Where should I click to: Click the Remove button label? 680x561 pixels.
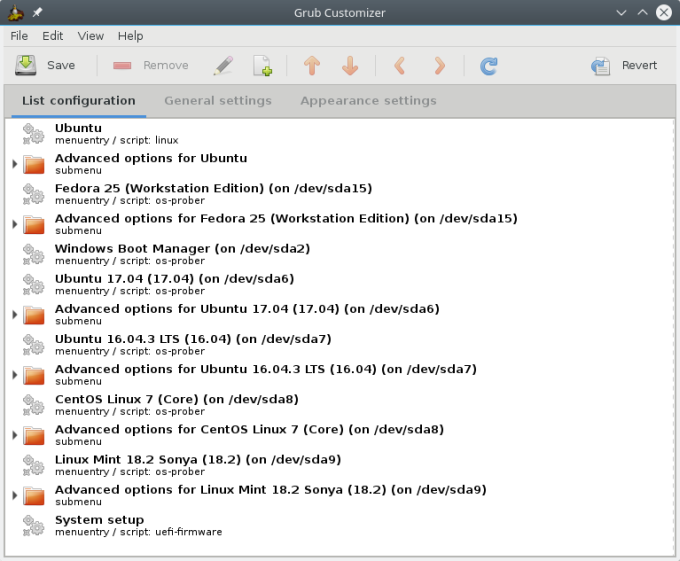166,65
